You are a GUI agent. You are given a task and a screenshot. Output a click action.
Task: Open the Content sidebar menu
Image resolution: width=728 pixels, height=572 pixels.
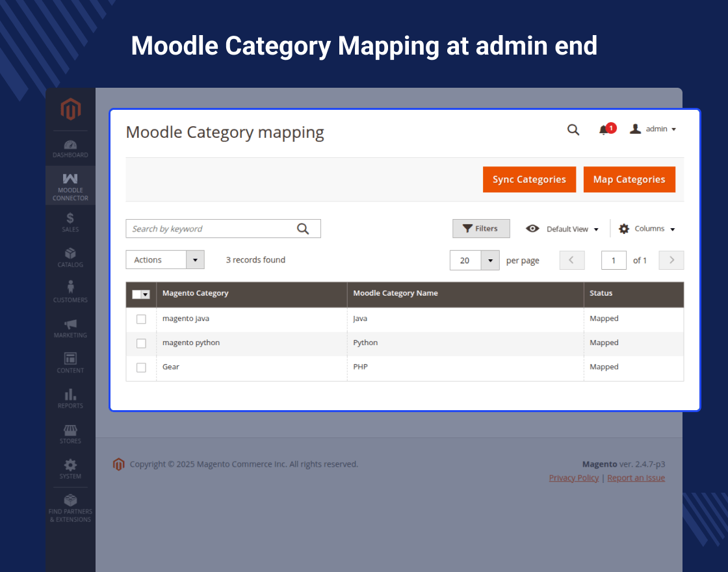tap(70, 363)
